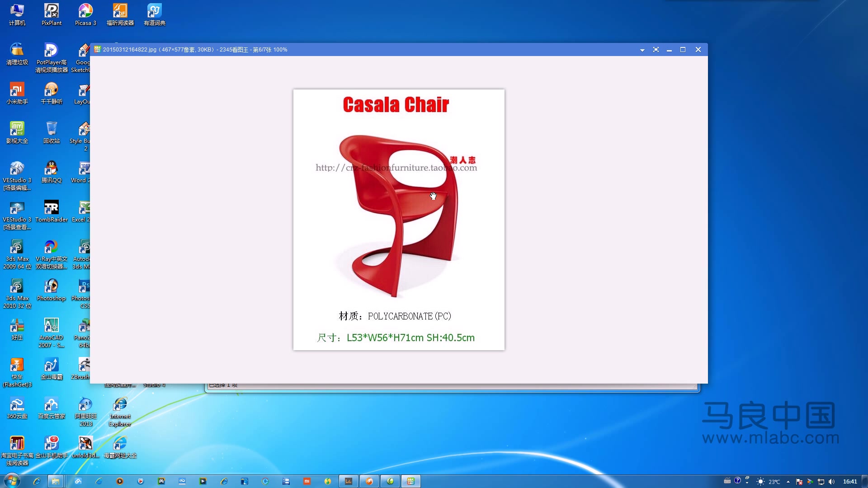
Task: Open file explorer in taskbar
Action: coord(56,481)
